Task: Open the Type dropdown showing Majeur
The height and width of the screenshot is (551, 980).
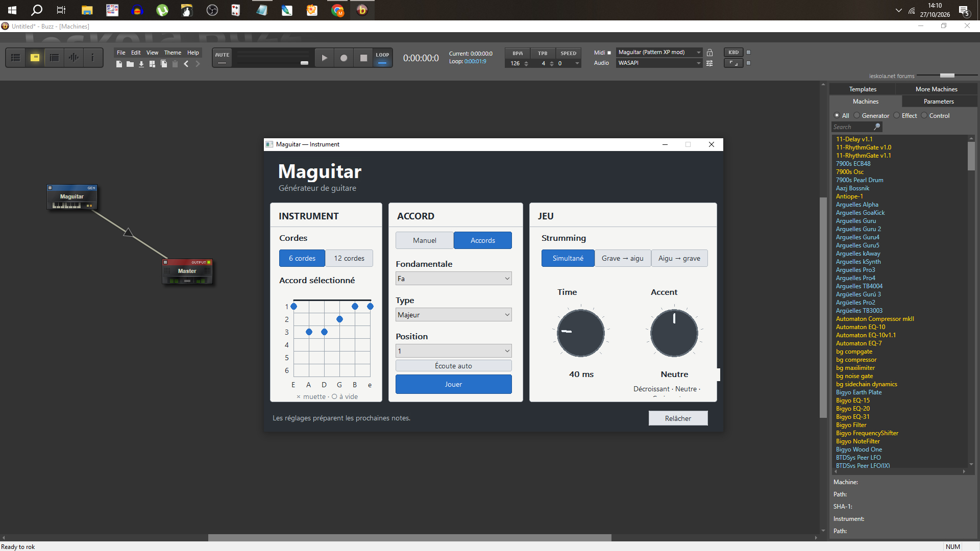Action: 453,315
